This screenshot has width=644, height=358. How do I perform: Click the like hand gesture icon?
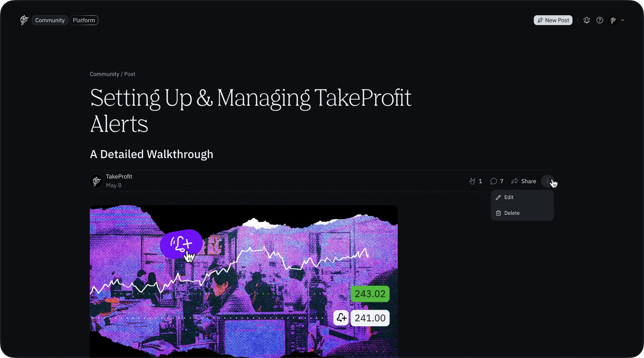pyautogui.click(x=472, y=181)
